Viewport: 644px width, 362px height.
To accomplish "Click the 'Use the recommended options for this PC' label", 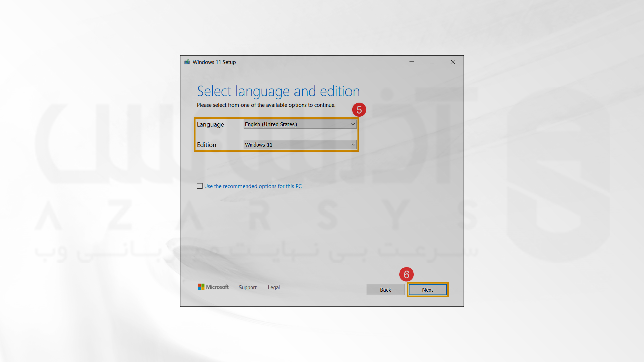I will click(x=253, y=186).
